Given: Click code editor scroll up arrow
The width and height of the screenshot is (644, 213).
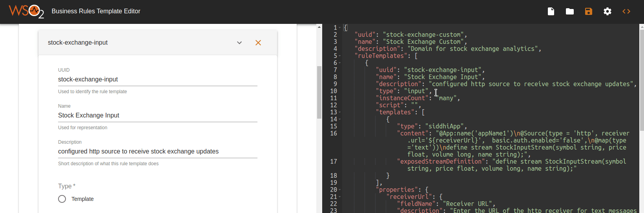Looking at the screenshot, I should tap(642, 27).
